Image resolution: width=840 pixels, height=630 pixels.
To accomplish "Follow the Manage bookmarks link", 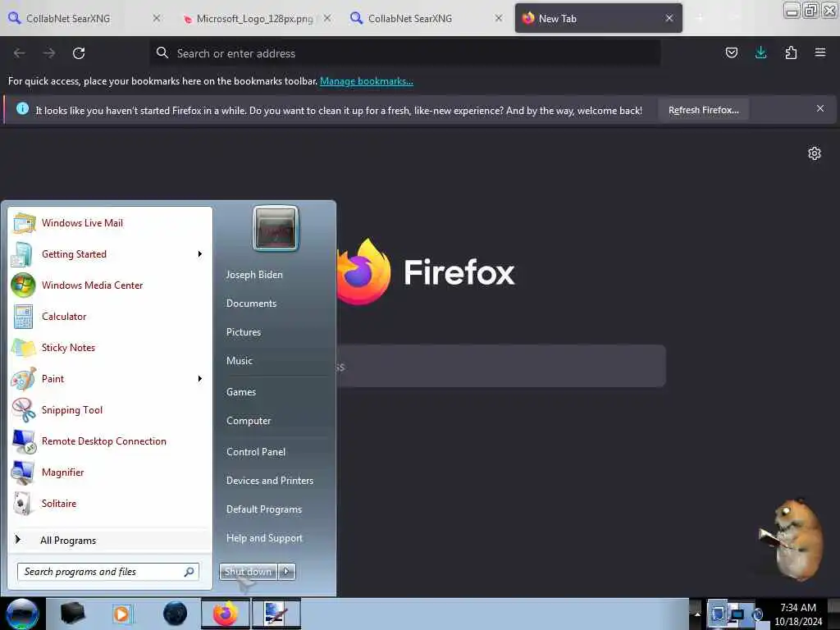I will 367,81.
